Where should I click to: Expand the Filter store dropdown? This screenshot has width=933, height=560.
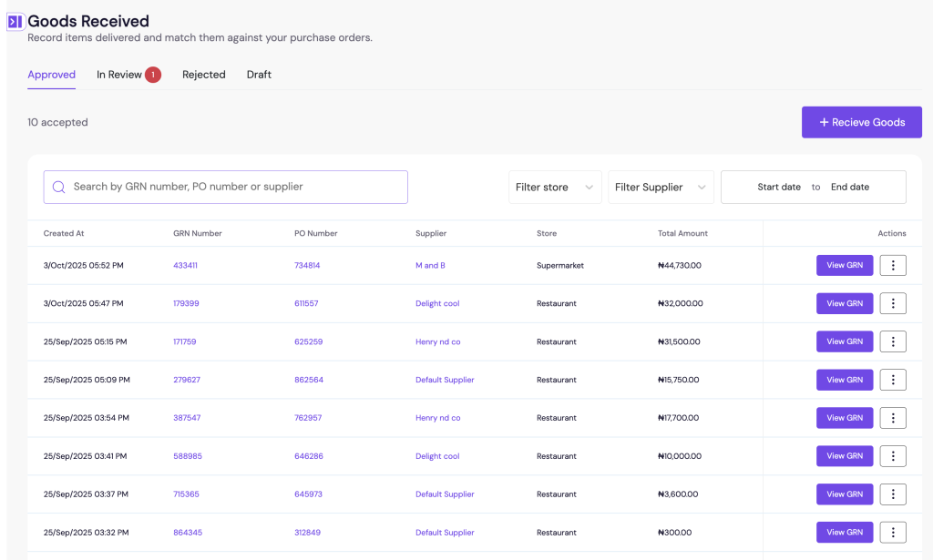tap(554, 188)
